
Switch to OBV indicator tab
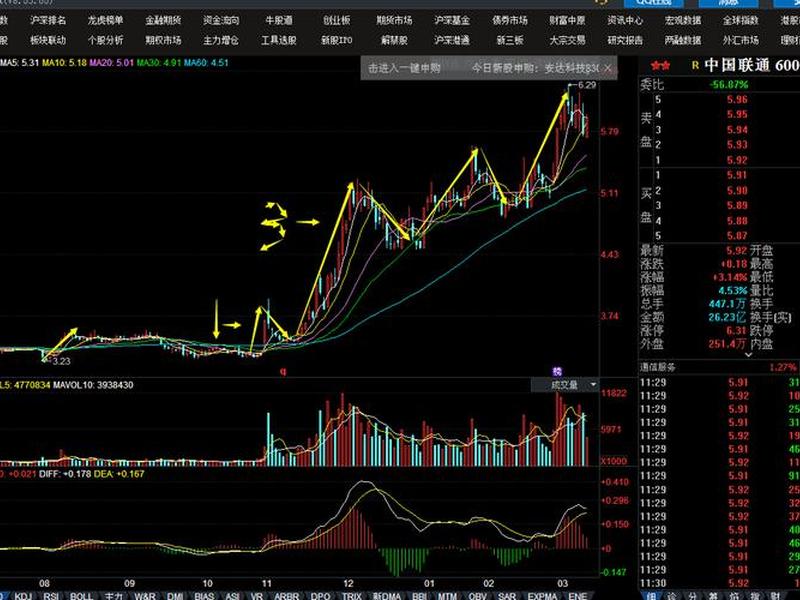tap(478, 595)
